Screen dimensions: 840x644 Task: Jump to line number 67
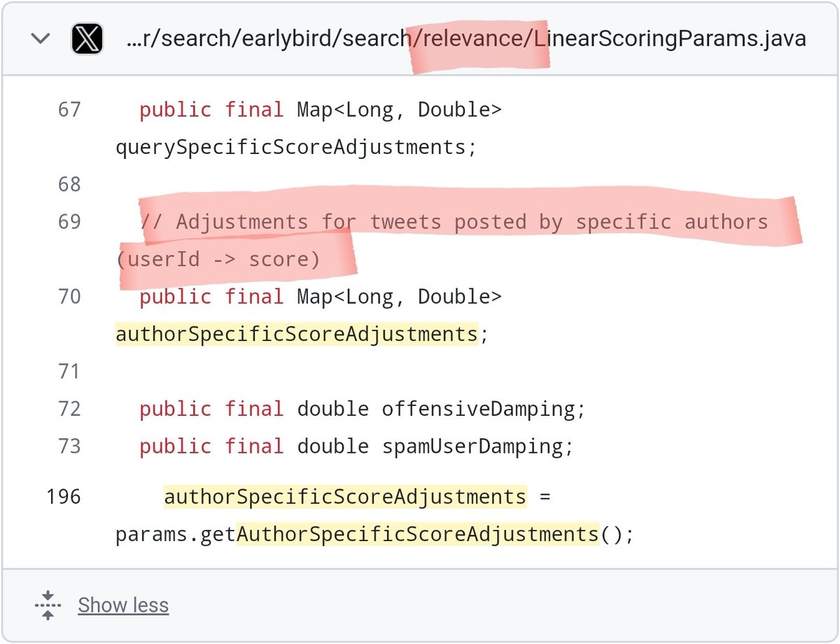coord(69,110)
